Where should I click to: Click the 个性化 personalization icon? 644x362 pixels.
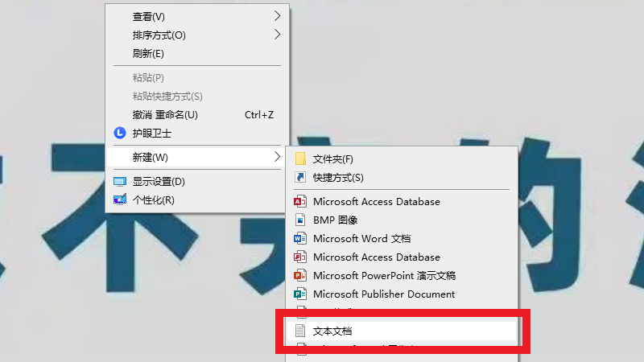[x=120, y=200]
